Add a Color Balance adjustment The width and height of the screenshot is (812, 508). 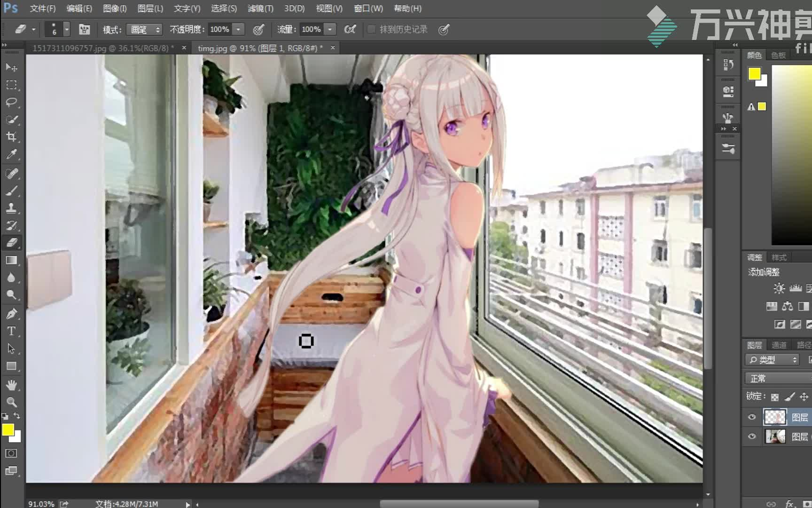(x=788, y=307)
